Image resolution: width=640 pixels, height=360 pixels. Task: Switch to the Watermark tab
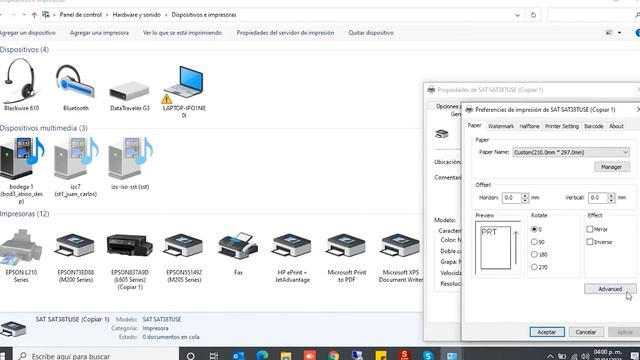[501, 126]
